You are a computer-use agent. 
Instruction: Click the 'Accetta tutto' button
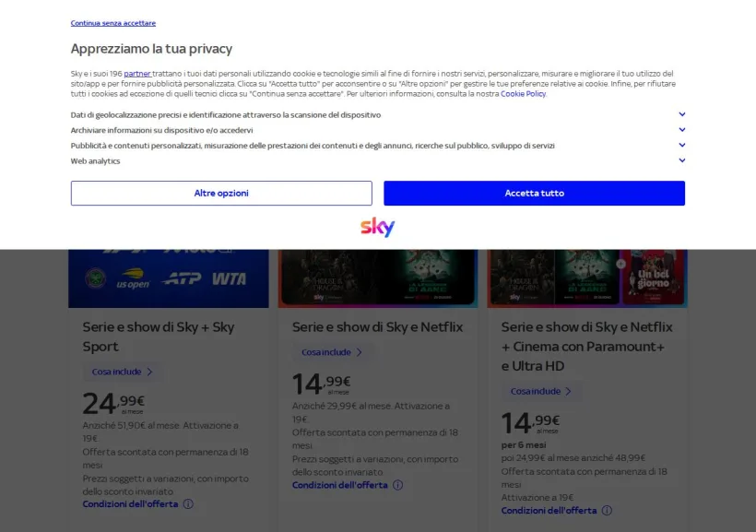534,193
